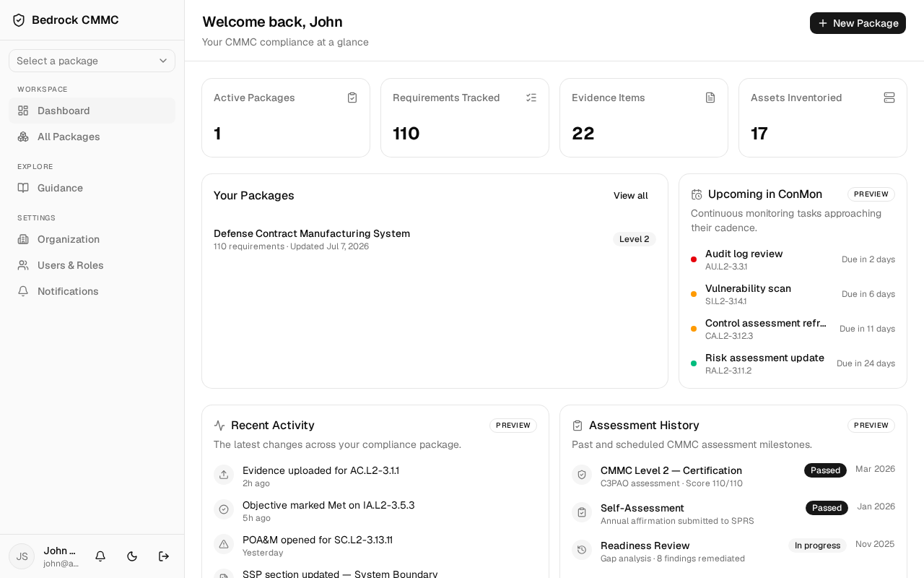Click the Requirements Tracked checklist icon
Screen dimensions: 924x578
pyautogui.click(x=531, y=98)
